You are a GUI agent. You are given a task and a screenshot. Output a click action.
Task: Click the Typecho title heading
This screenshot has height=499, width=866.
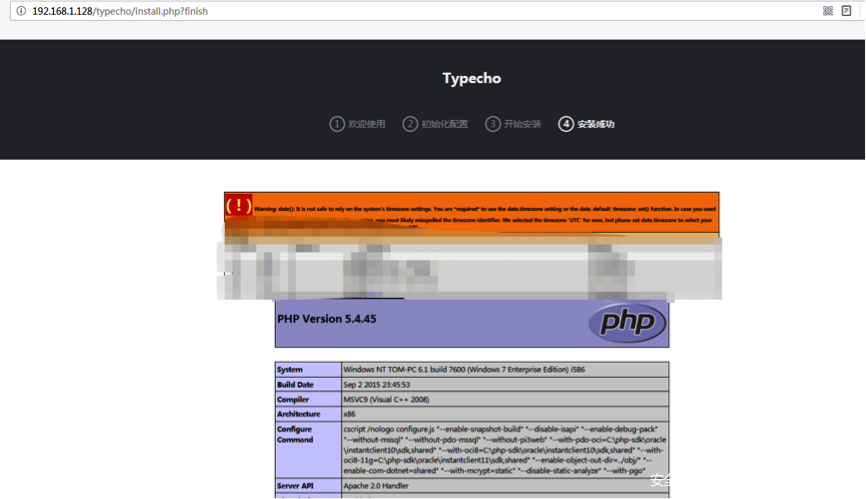click(472, 78)
